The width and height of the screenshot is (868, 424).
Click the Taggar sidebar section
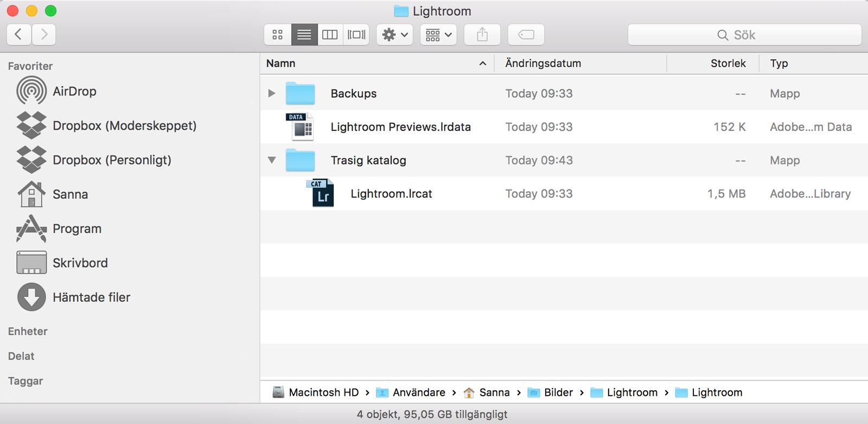click(25, 381)
